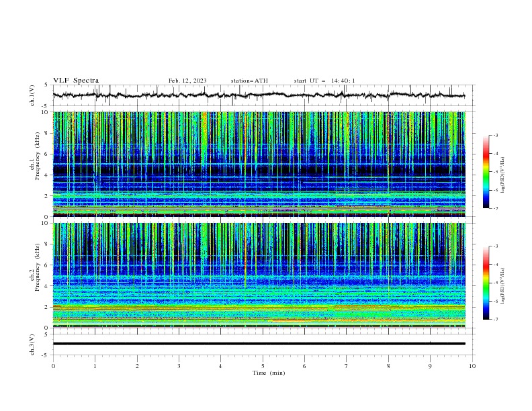Click the "-5" label on ch.2 colorbar
Viewport: 532px width, 411px height.
pos(496,283)
